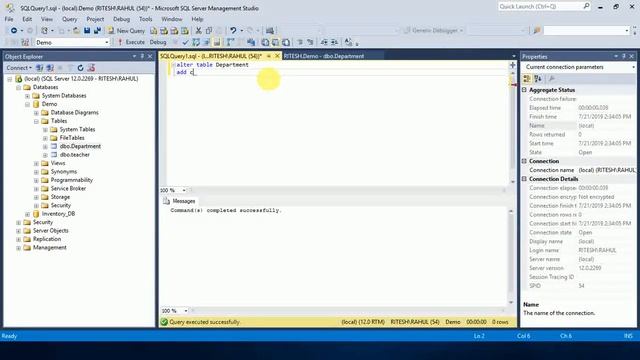Switch to Results to Text
This screenshot has width=640, height=360.
(265, 42)
